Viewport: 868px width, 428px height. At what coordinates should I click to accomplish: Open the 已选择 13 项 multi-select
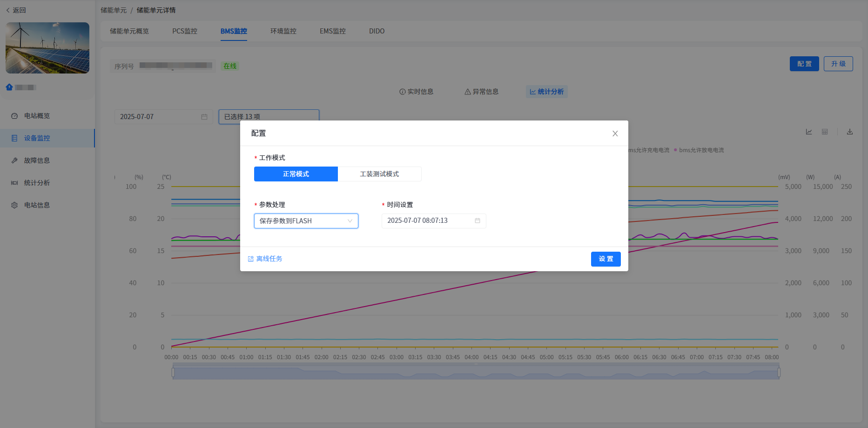coord(269,117)
